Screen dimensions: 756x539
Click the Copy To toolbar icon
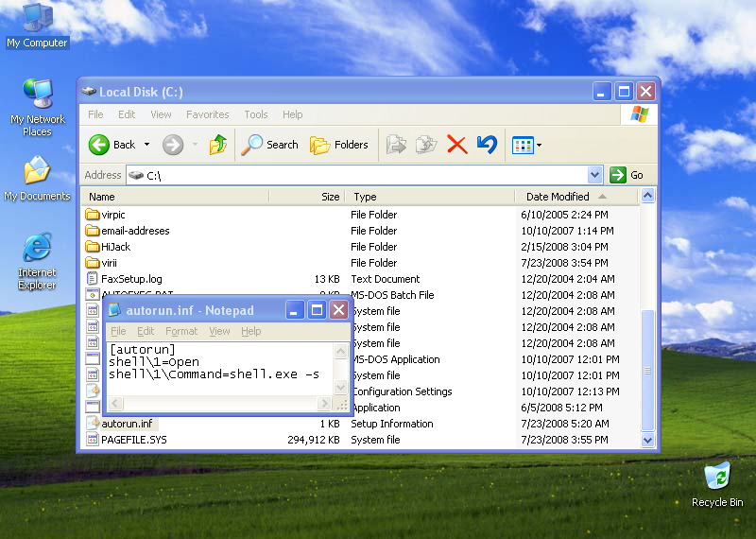[x=426, y=145]
